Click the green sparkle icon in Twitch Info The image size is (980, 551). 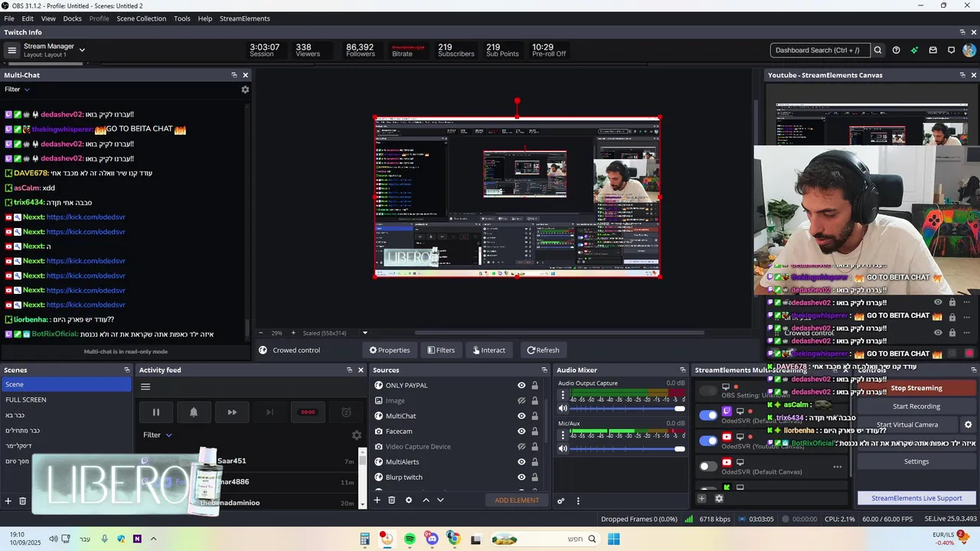(x=914, y=51)
